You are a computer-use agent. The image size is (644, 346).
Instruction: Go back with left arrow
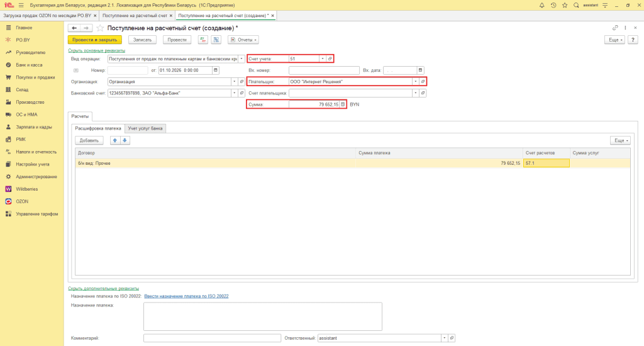[x=74, y=28]
